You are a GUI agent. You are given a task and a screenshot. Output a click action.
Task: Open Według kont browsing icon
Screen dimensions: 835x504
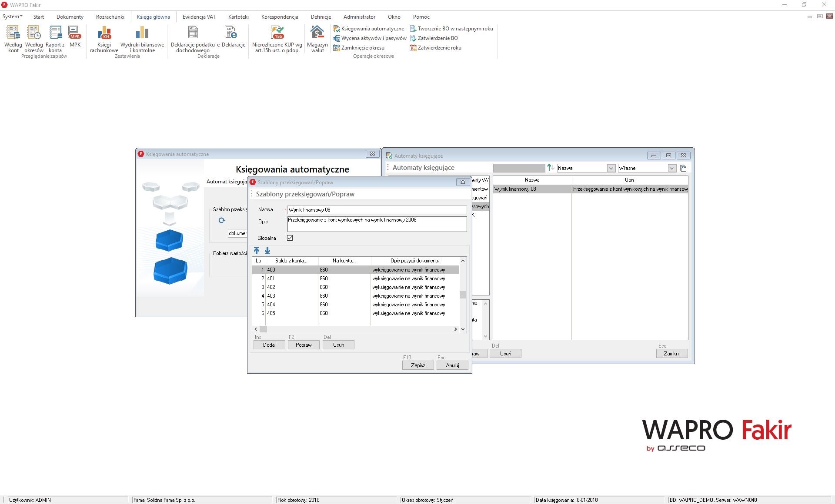pyautogui.click(x=13, y=39)
